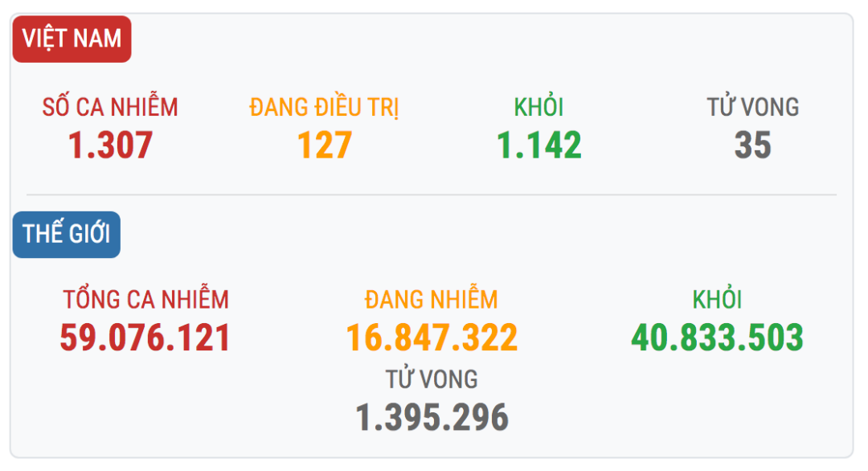Select the TỔNG CA NHIỄM label
Image resolution: width=868 pixels, height=471 pixels.
145,298
